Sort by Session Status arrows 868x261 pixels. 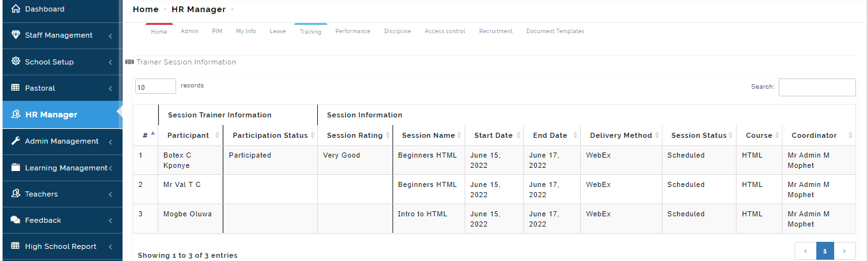pyautogui.click(x=731, y=135)
